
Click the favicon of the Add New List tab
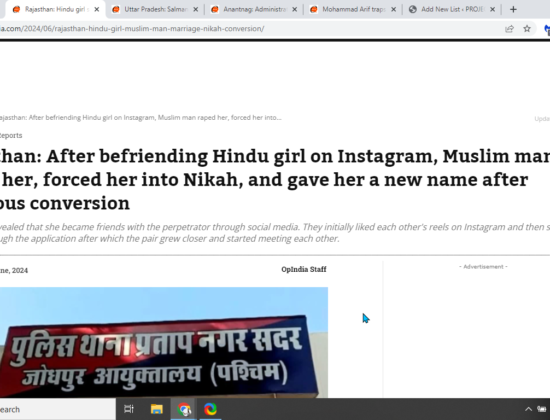(x=413, y=9)
